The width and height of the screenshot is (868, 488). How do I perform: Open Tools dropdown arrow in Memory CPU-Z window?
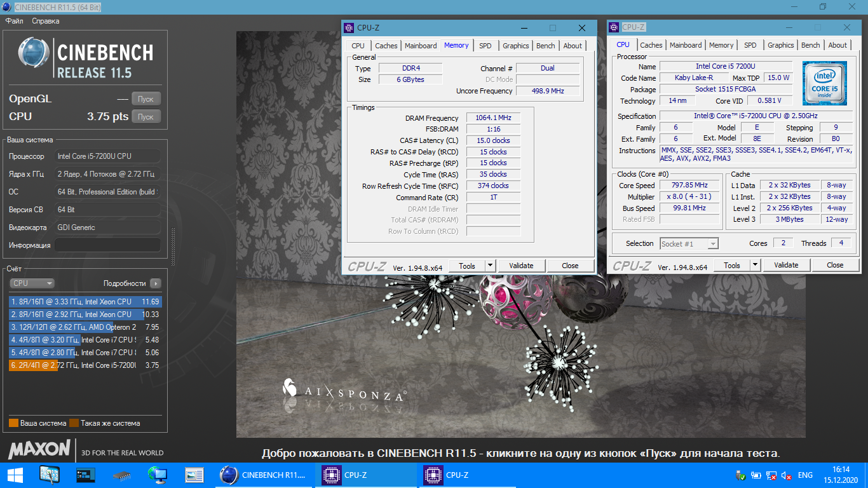[491, 266]
